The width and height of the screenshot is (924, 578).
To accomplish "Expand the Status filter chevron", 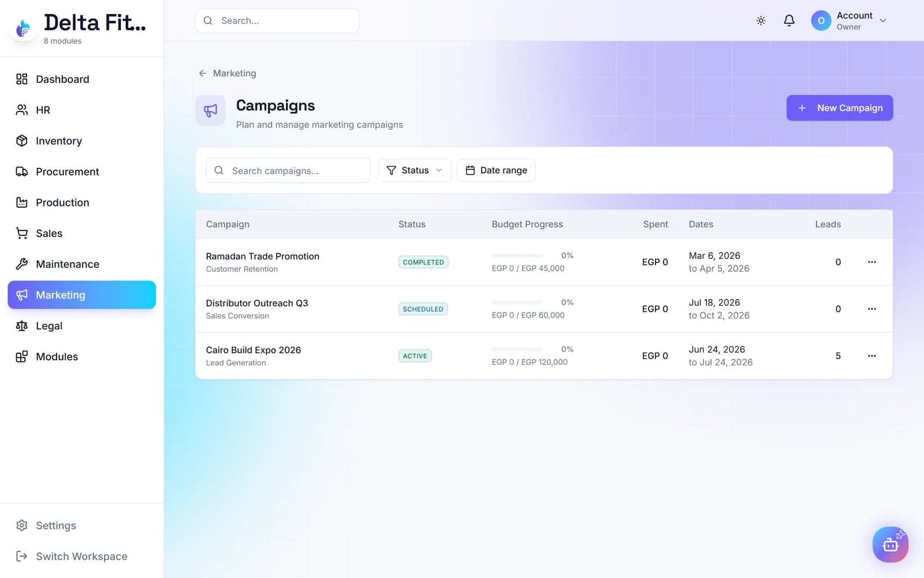I will (439, 171).
